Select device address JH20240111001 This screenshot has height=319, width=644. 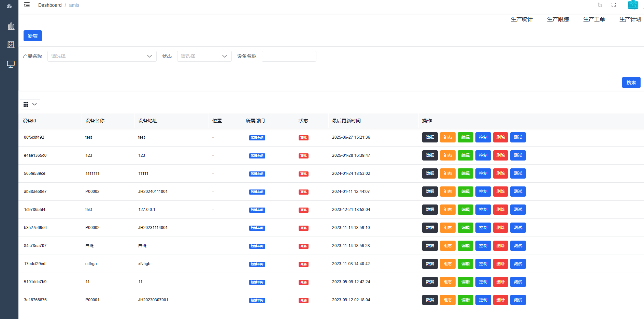[x=153, y=192]
